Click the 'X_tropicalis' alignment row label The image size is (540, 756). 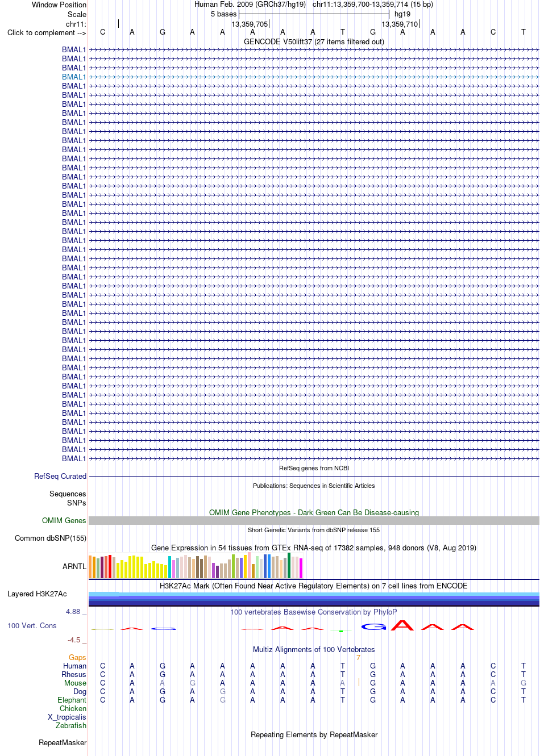pos(67,717)
